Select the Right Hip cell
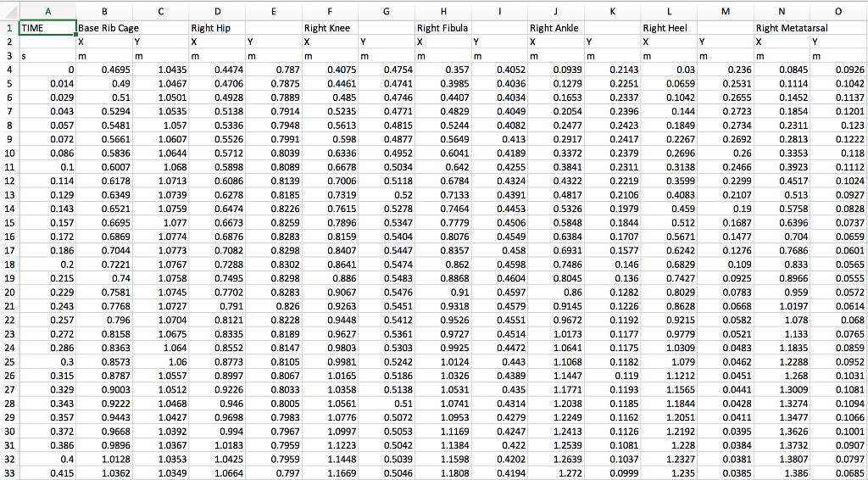 [217, 27]
